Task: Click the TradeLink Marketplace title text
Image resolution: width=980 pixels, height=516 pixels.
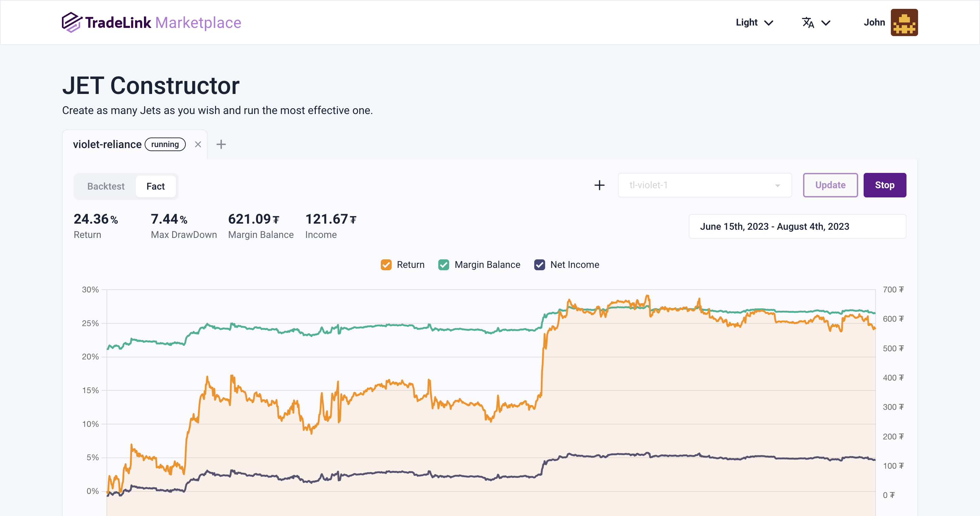Action: [163, 22]
